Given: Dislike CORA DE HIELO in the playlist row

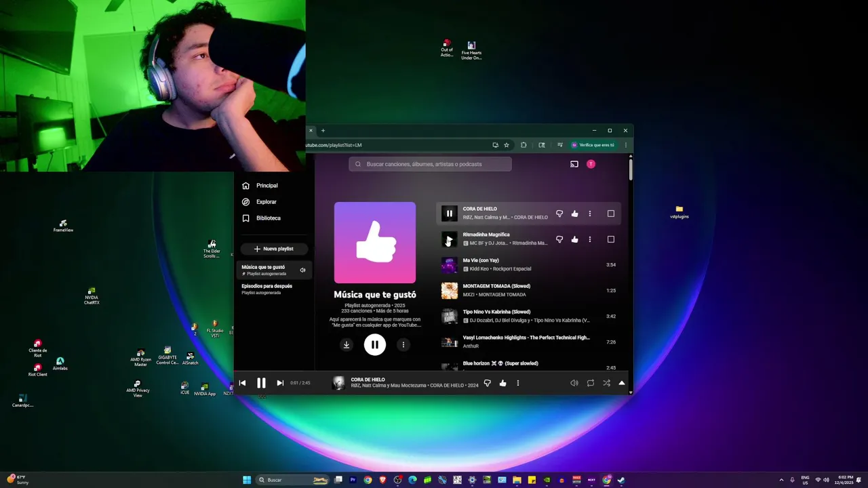Looking at the screenshot, I should point(559,213).
